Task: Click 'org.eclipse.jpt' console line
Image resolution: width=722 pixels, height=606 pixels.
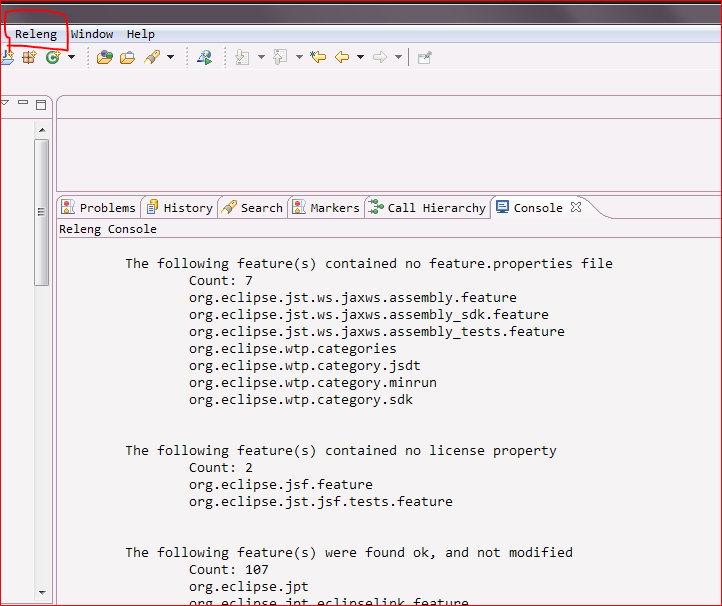Action: pyautogui.click(x=249, y=587)
